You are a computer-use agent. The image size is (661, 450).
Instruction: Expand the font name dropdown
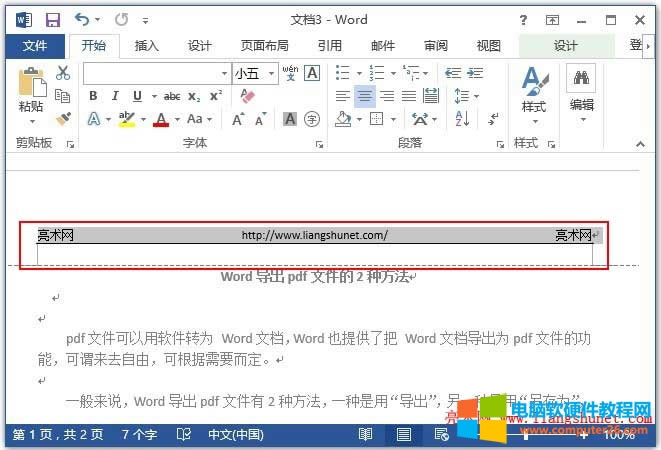[x=225, y=74]
